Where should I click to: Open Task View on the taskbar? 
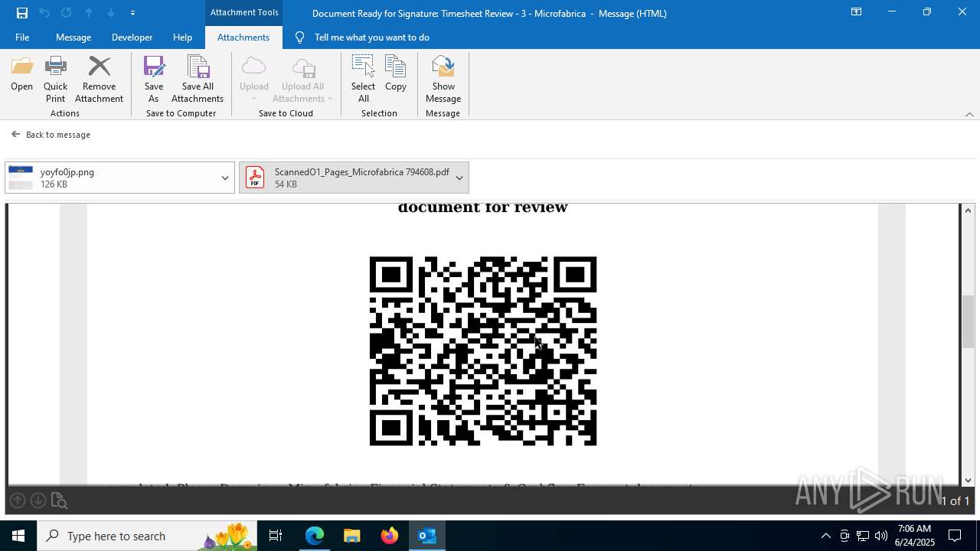point(276,536)
